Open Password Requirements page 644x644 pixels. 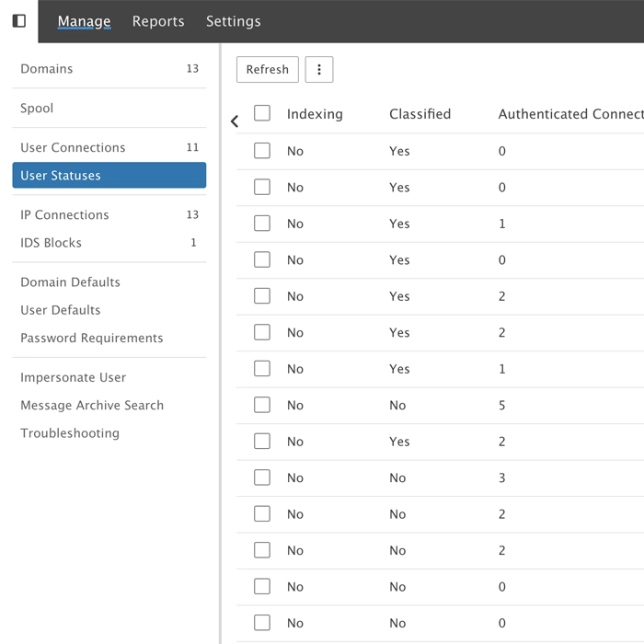click(x=109, y=338)
